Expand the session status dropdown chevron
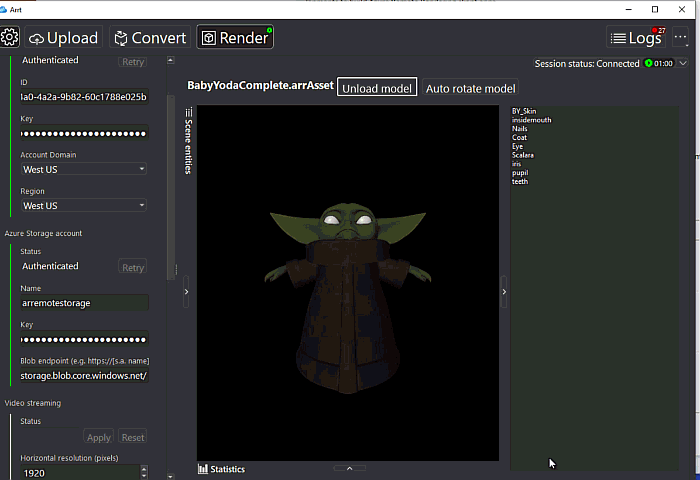This screenshot has width=700, height=480. (x=683, y=64)
